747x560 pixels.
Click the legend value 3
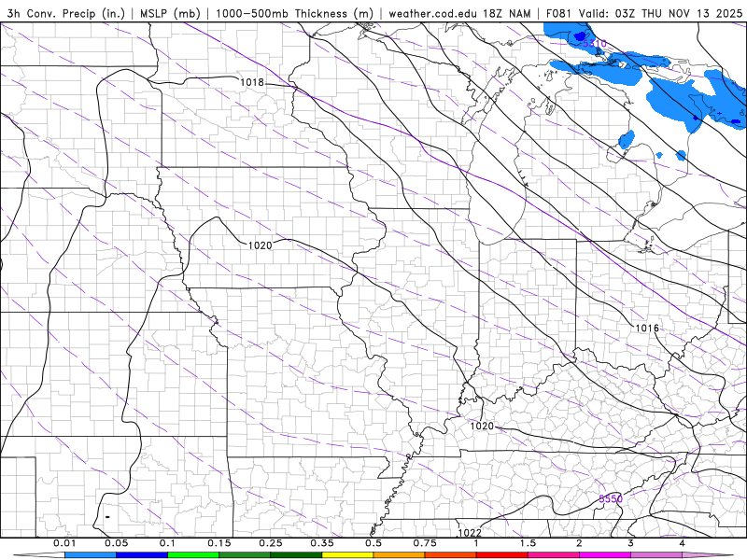pos(630,543)
